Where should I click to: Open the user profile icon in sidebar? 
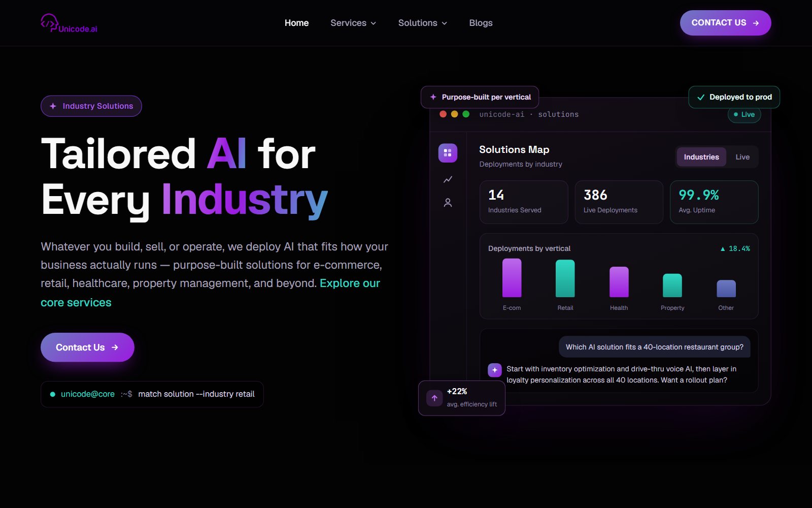pos(448,203)
